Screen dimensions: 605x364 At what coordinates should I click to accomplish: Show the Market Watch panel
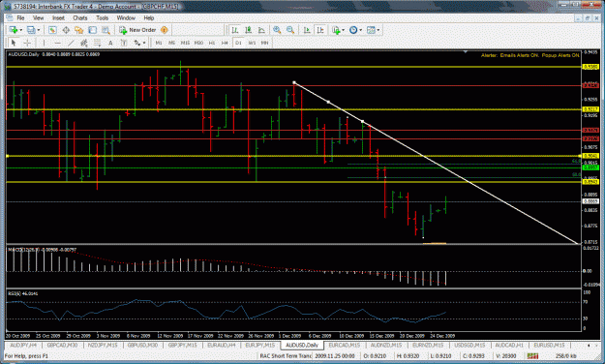(52, 30)
